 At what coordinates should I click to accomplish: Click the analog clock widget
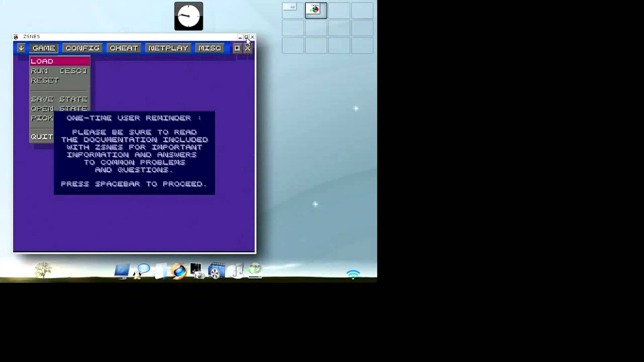tap(189, 16)
